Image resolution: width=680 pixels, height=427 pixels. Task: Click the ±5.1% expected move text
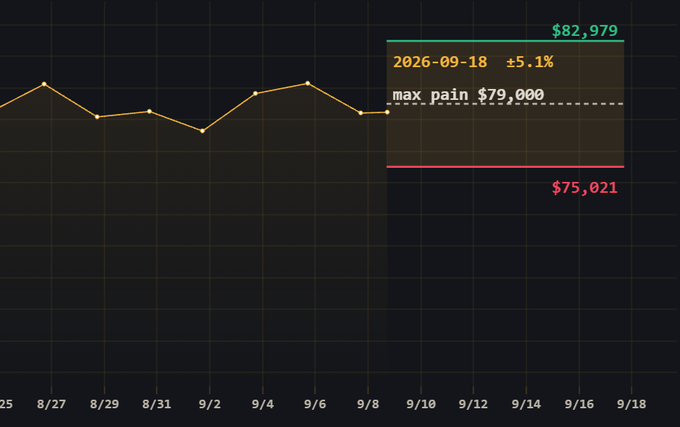click(530, 62)
